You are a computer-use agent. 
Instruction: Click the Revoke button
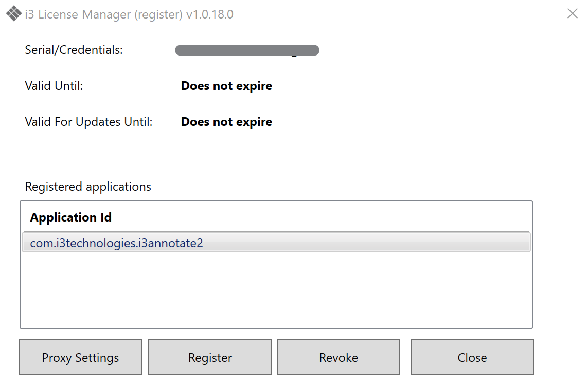(338, 357)
